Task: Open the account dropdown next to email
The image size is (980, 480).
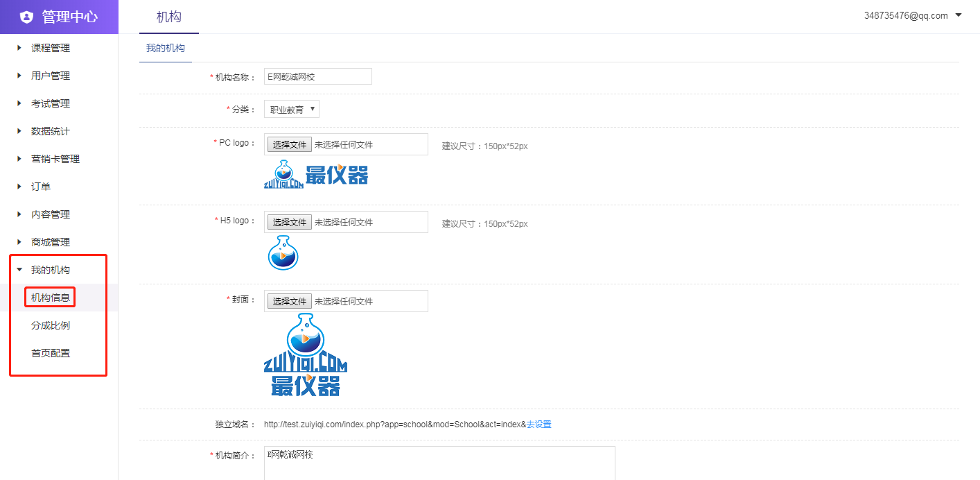Action: click(x=959, y=15)
